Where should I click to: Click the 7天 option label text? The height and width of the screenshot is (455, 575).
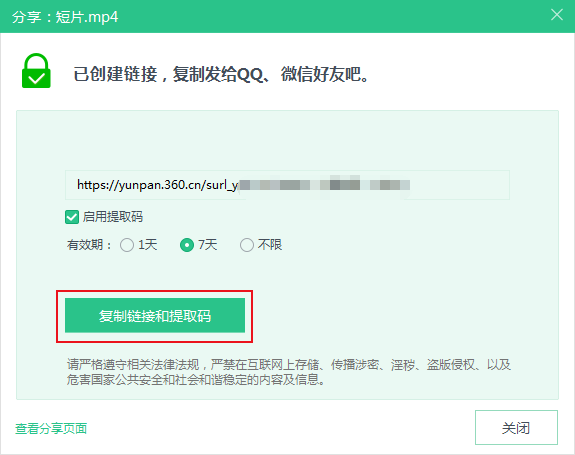208,245
